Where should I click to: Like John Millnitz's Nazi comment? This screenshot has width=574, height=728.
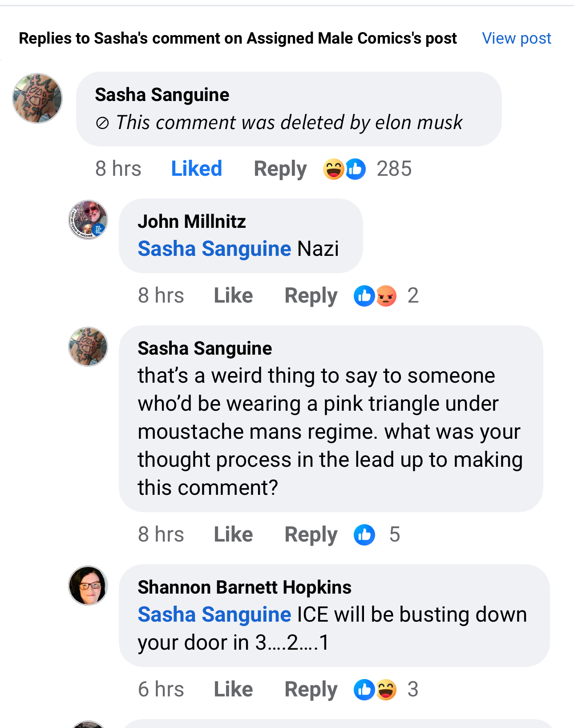click(x=234, y=295)
